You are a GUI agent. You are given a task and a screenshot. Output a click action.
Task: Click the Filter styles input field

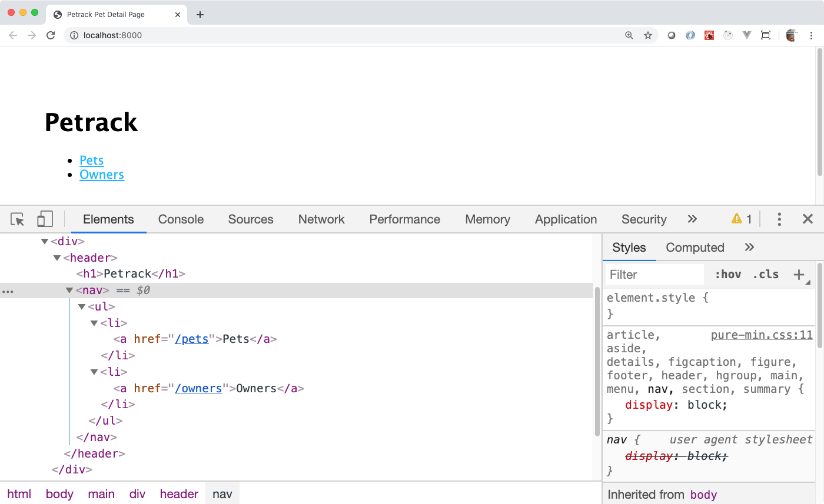click(x=654, y=275)
